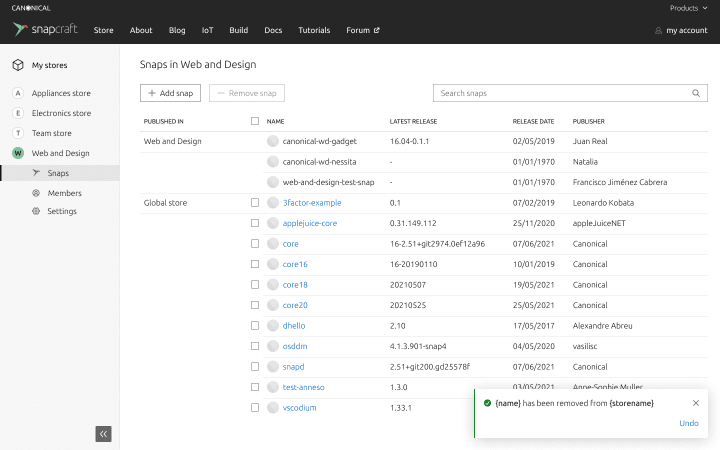Click the green success check icon

487,403
